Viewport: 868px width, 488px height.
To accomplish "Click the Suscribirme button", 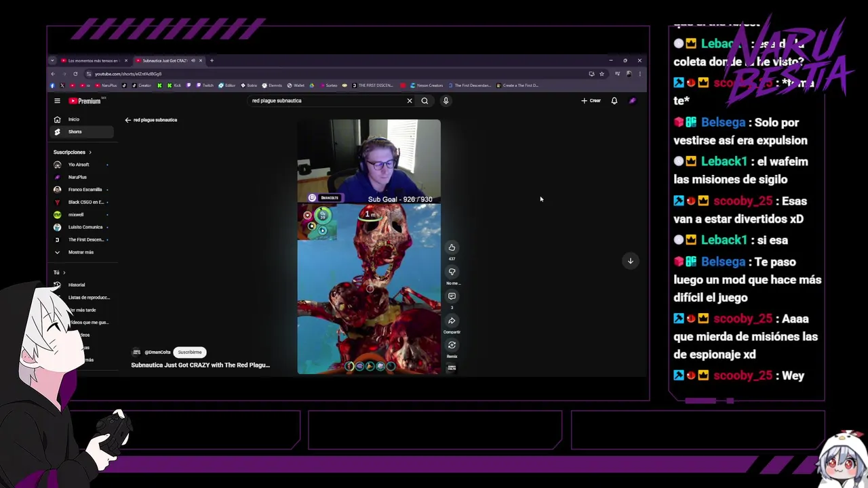I will pos(190,352).
